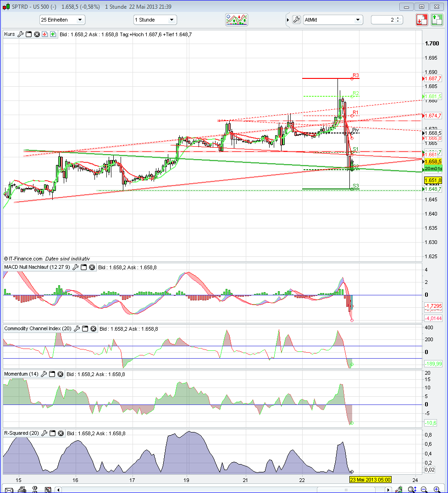
Task: Click the S3 pivot label
Action: coord(355,186)
